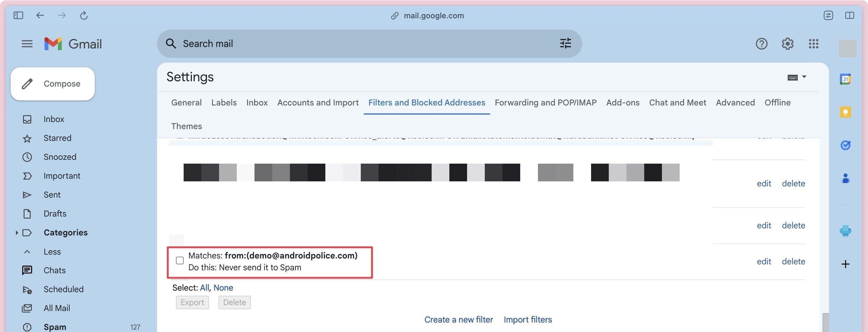Open the Spam folder

coord(55,327)
